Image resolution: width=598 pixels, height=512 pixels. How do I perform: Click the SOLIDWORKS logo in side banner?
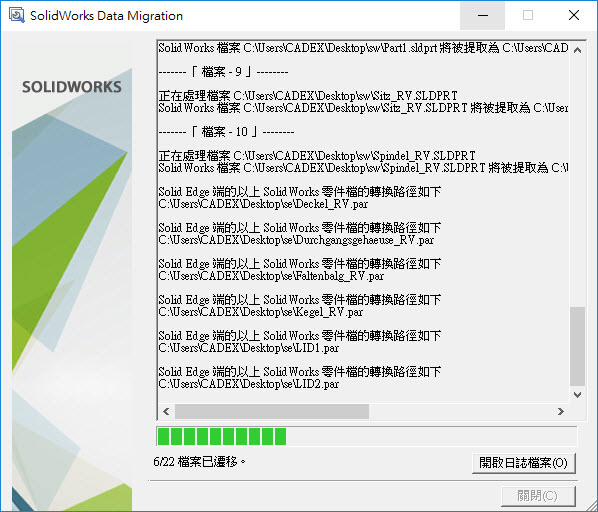[x=72, y=87]
